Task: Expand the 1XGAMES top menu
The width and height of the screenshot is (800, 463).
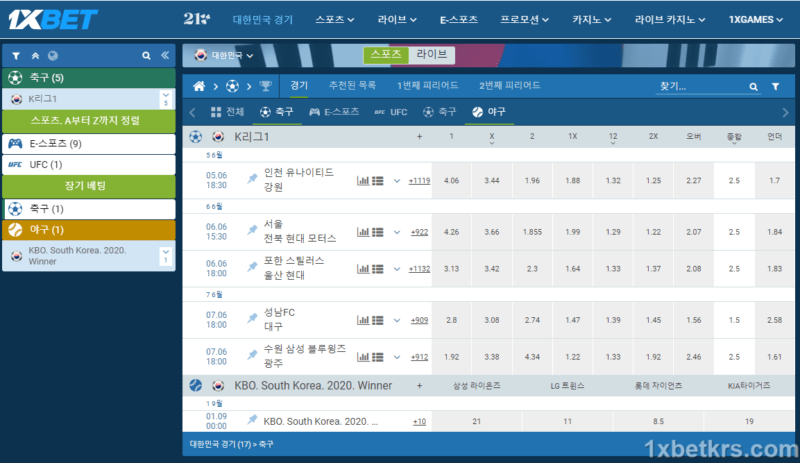Action: 755,20
